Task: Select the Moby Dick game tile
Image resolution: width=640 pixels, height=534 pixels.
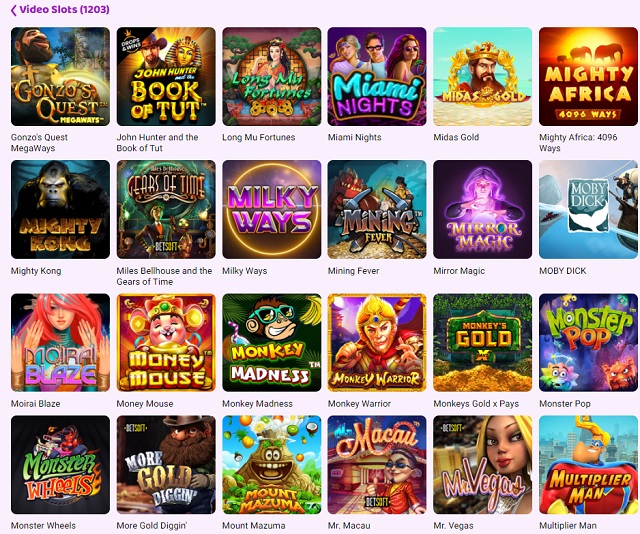Action: tap(589, 209)
